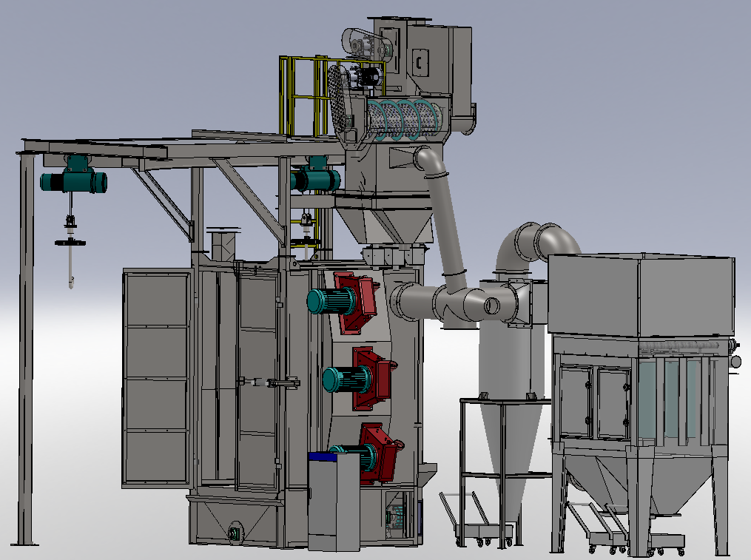
Task: Select the dust collector upper housing box
Action: [x=641, y=294]
